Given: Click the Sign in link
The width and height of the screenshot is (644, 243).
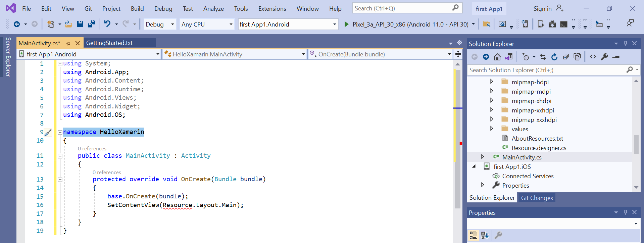Looking at the screenshot, I should click(542, 9).
